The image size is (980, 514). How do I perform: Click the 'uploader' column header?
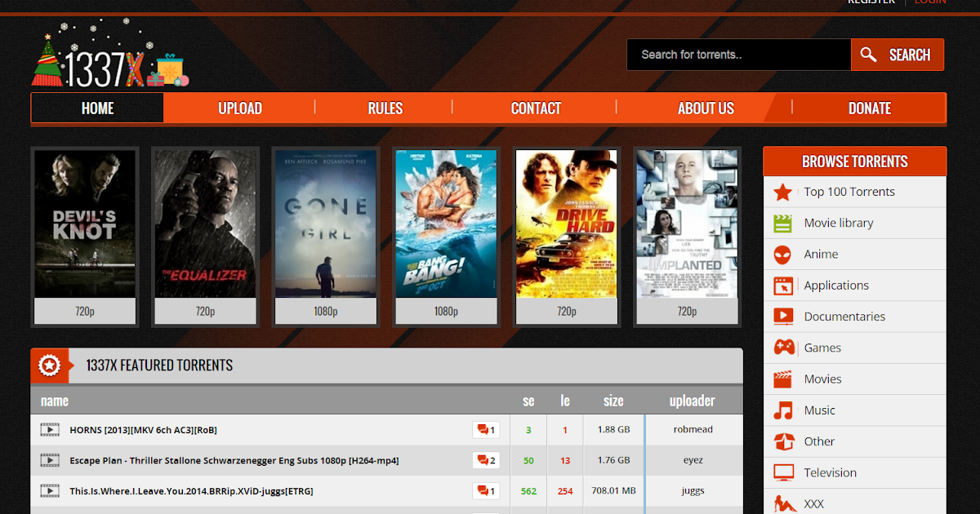(x=693, y=401)
